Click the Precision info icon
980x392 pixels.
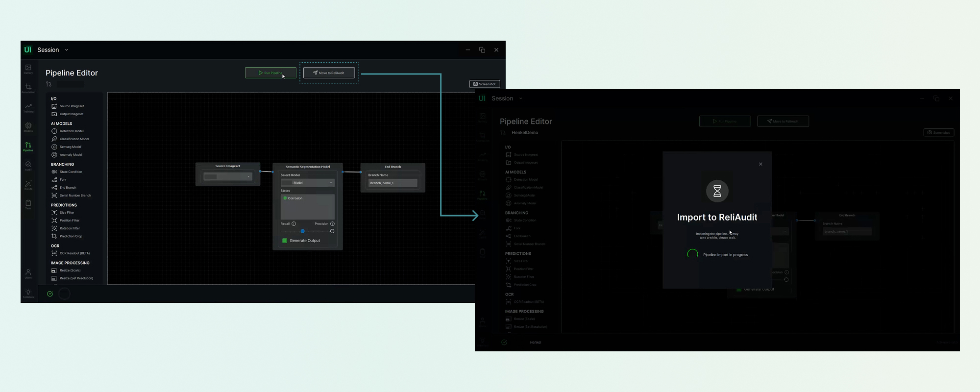click(x=332, y=224)
